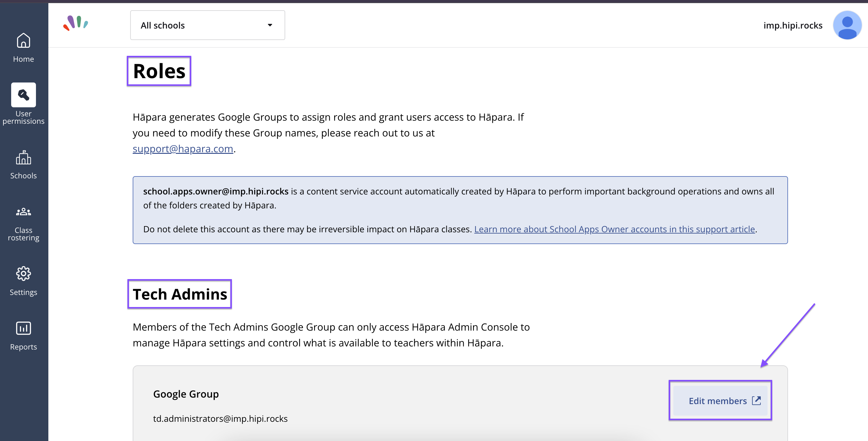Click the Reports label in sidebar
Viewport: 868px width, 441px height.
tap(23, 347)
